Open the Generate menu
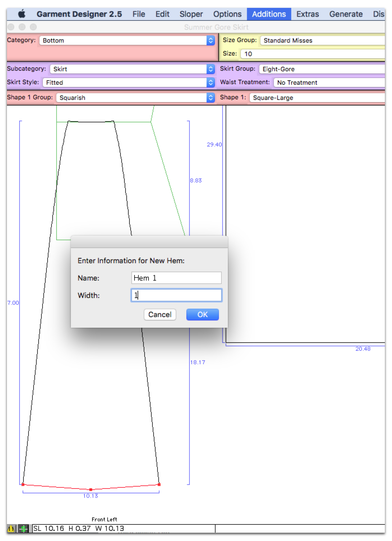The image size is (392, 541). pos(346,14)
